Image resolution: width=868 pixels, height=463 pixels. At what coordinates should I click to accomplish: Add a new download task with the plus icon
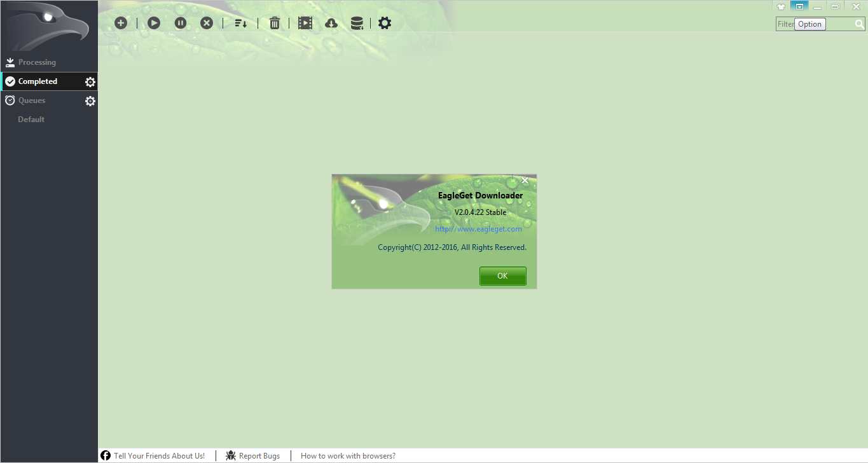click(x=121, y=23)
